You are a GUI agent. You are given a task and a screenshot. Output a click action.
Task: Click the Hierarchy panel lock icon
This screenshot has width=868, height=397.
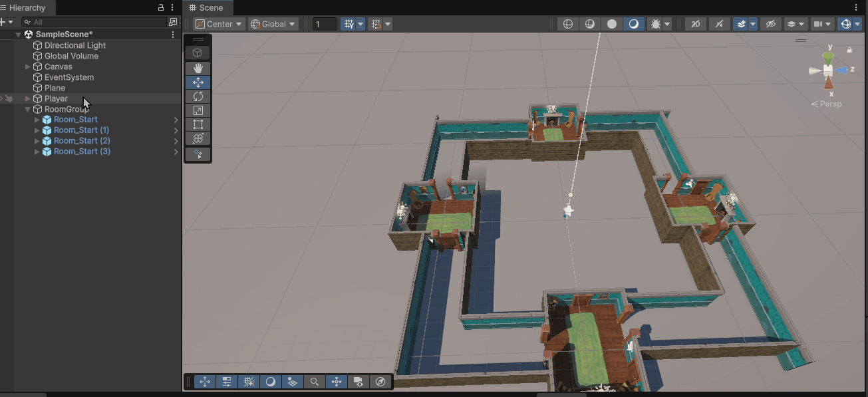160,7
